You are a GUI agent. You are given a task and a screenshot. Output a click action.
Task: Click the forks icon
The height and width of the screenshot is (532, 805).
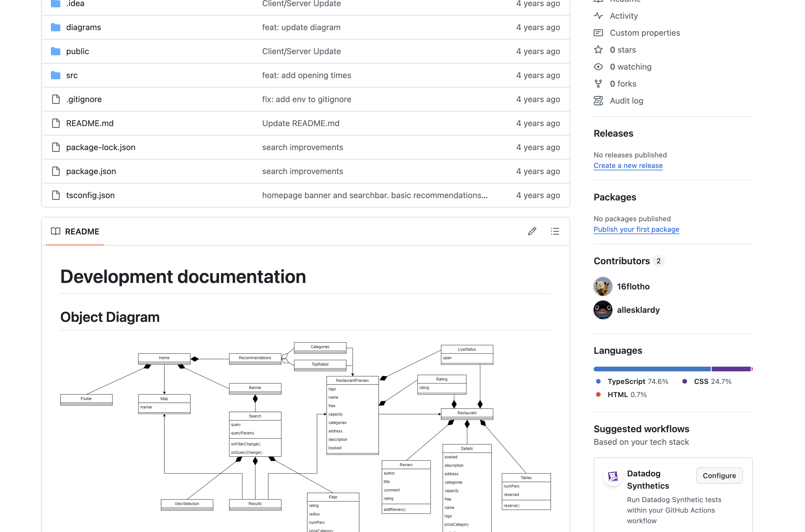(x=598, y=84)
